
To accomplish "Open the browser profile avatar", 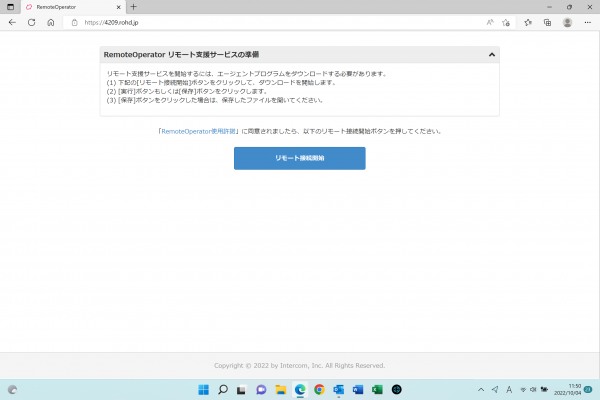I will pyautogui.click(x=567, y=23).
